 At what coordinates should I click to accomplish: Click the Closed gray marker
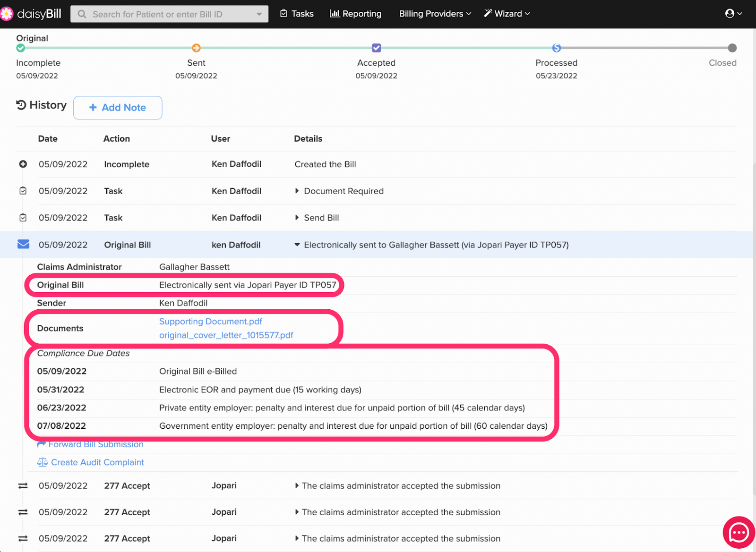point(732,48)
